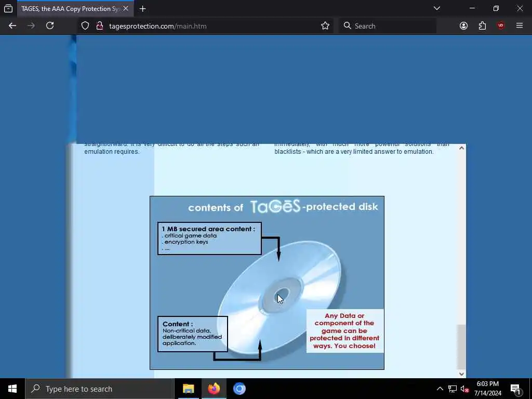Reload the current page
The width and height of the screenshot is (532, 399).
(x=50, y=26)
